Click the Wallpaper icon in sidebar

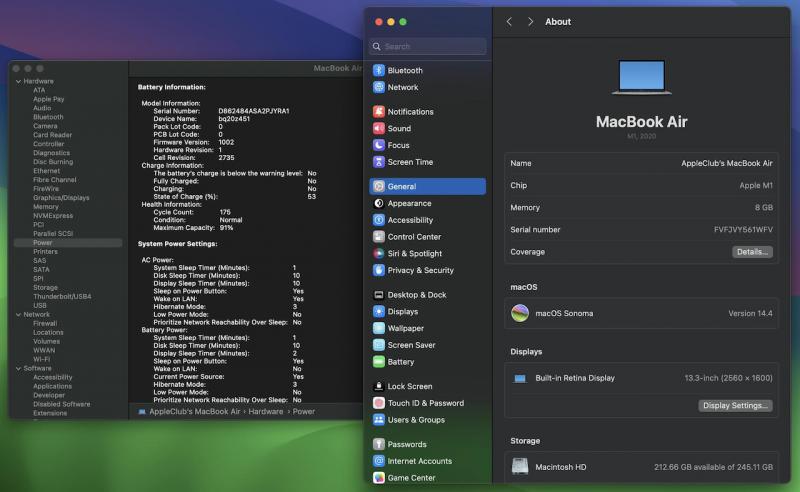(379, 328)
